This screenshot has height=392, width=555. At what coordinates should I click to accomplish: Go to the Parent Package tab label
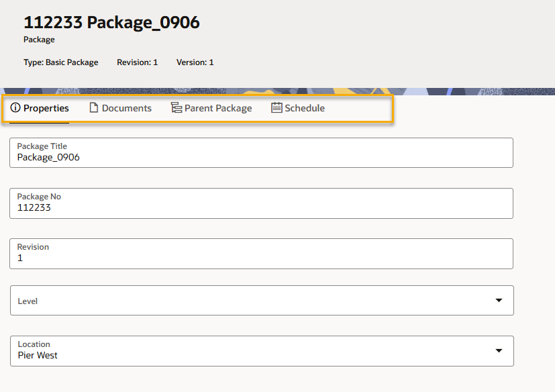[218, 108]
